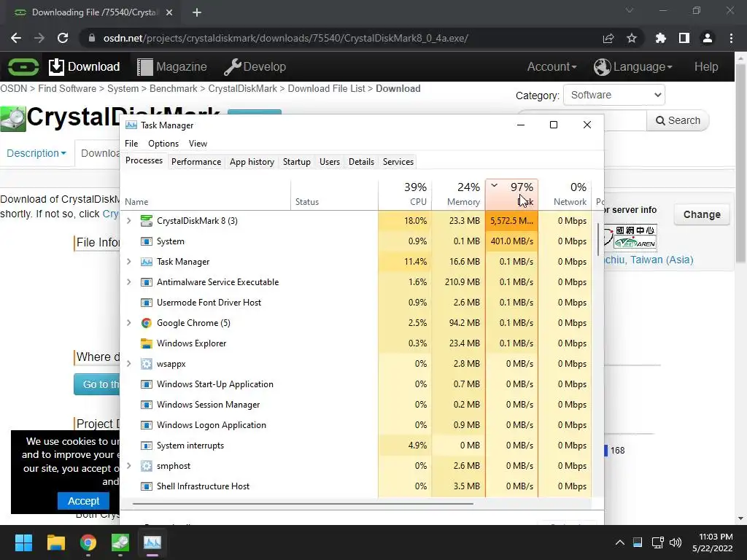
Task: Switch to the Services tab
Action: click(398, 162)
